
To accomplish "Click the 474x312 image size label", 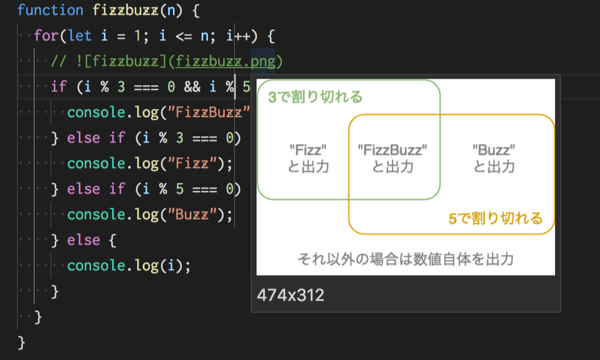I will 290,295.
